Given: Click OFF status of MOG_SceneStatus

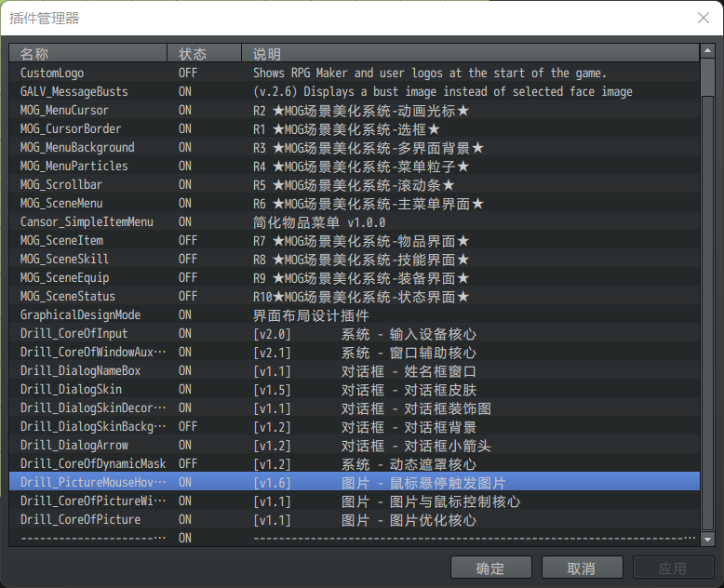Looking at the screenshot, I should pos(188,296).
